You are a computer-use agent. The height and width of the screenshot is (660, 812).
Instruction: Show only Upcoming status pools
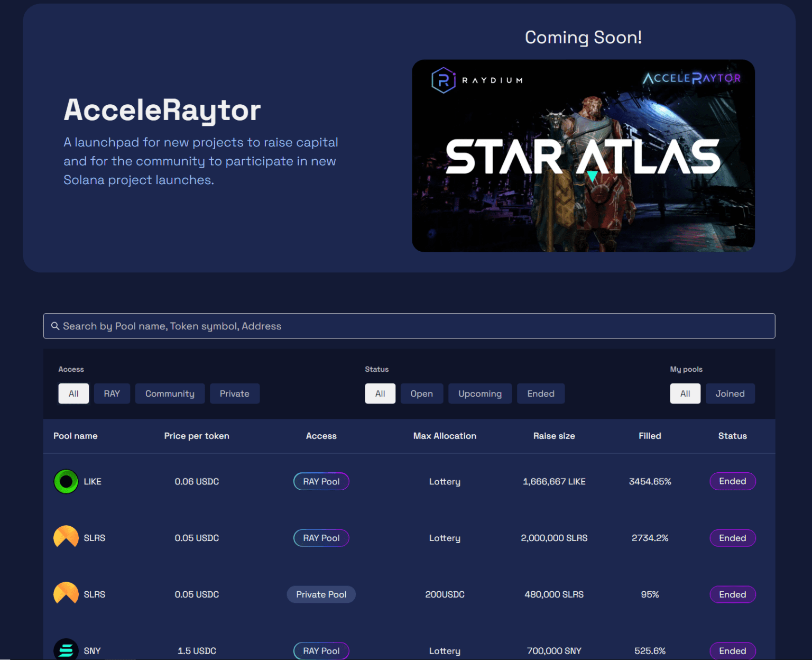click(479, 393)
